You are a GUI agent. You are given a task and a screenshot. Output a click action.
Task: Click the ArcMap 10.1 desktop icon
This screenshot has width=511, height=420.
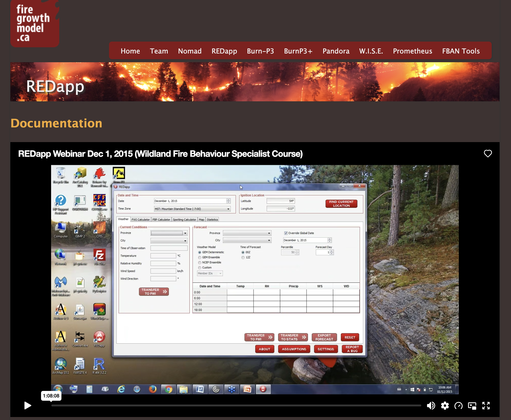[x=61, y=366]
